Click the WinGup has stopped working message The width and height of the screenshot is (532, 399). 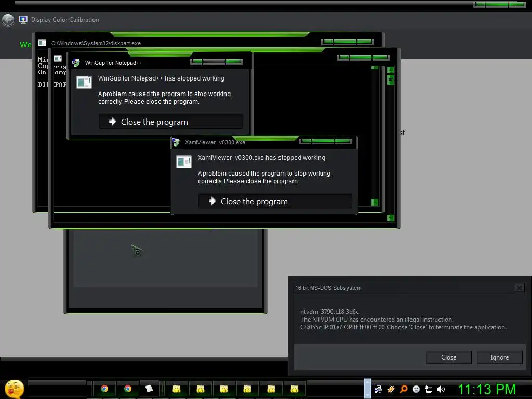pos(161,78)
